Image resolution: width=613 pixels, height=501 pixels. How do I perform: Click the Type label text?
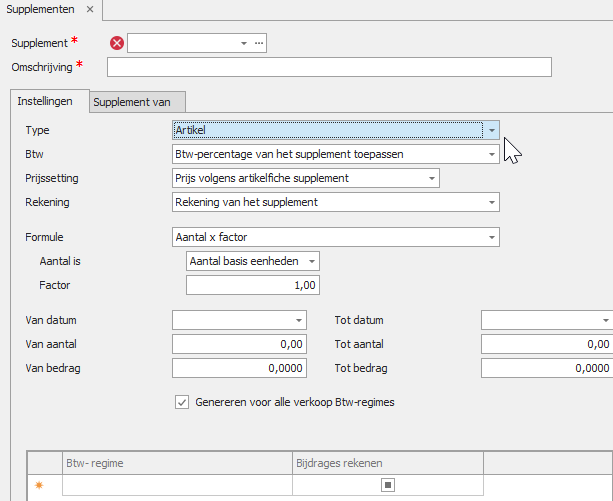tap(37, 130)
